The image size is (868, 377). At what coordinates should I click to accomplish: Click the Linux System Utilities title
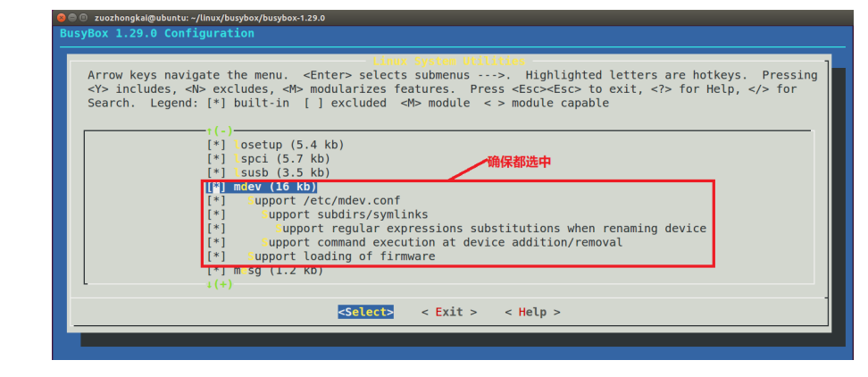pos(449,61)
